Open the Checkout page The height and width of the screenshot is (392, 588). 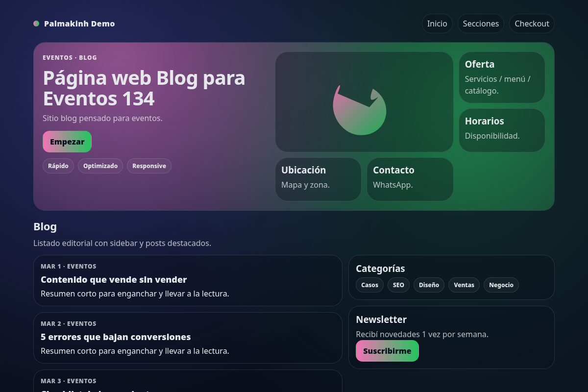pyautogui.click(x=532, y=23)
